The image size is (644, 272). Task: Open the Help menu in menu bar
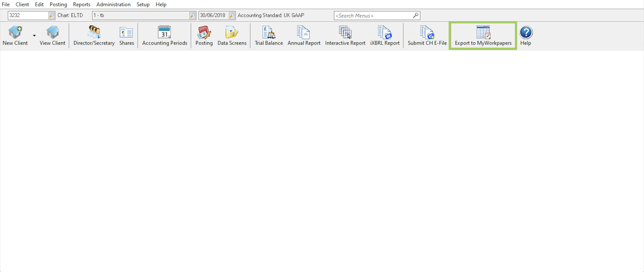tap(161, 4)
